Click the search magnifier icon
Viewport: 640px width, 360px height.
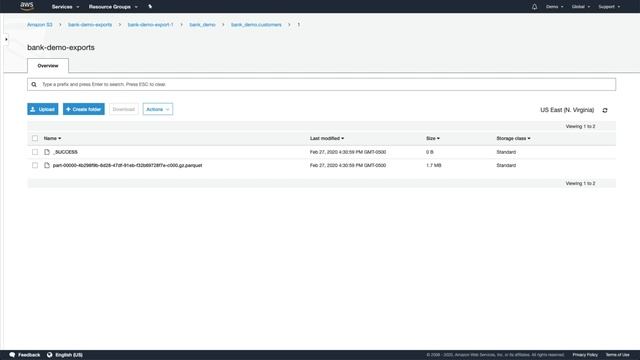pos(34,84)
